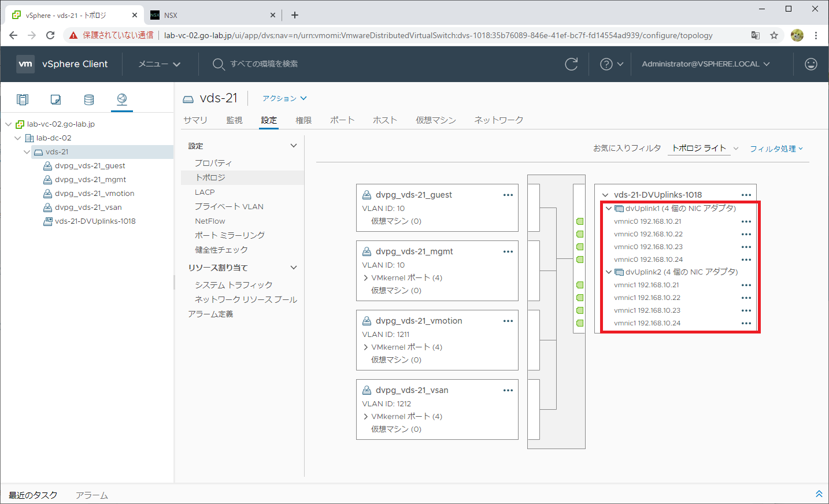Collapse the リソース割り当て section
This screenshot has width=829, height=504.
(294, 268)
